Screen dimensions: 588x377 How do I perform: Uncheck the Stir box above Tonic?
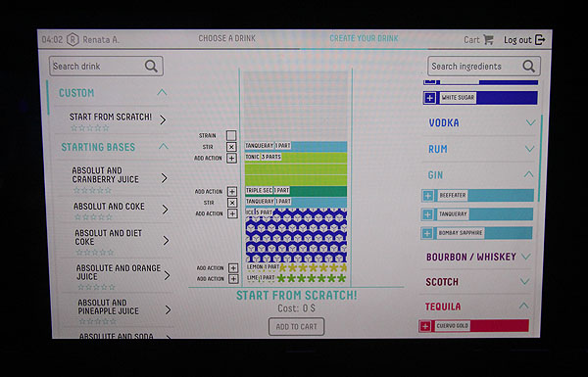(231, 147)
